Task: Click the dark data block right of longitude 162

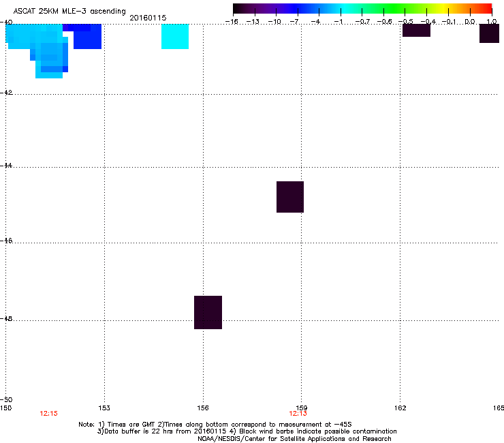Action: click(x=416, y=30)
